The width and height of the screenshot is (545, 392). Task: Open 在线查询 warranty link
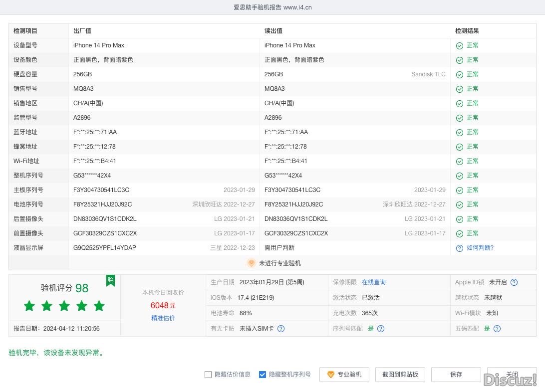coord(374,282)
